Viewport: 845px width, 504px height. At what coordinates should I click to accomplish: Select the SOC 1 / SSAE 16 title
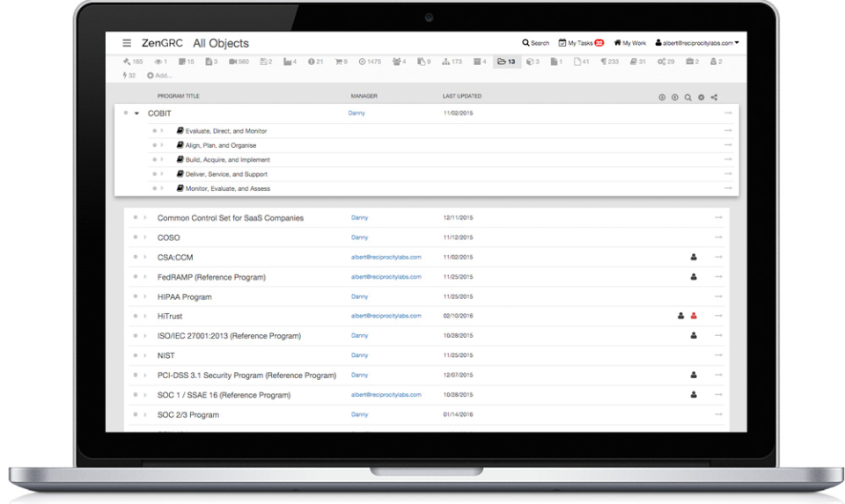[x=224, y=395]
